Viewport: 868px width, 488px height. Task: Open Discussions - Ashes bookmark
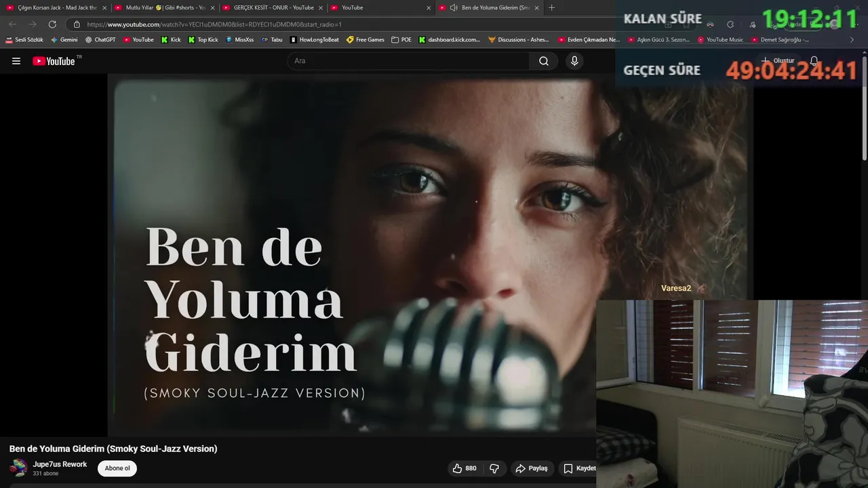click(x=519, y=40)
